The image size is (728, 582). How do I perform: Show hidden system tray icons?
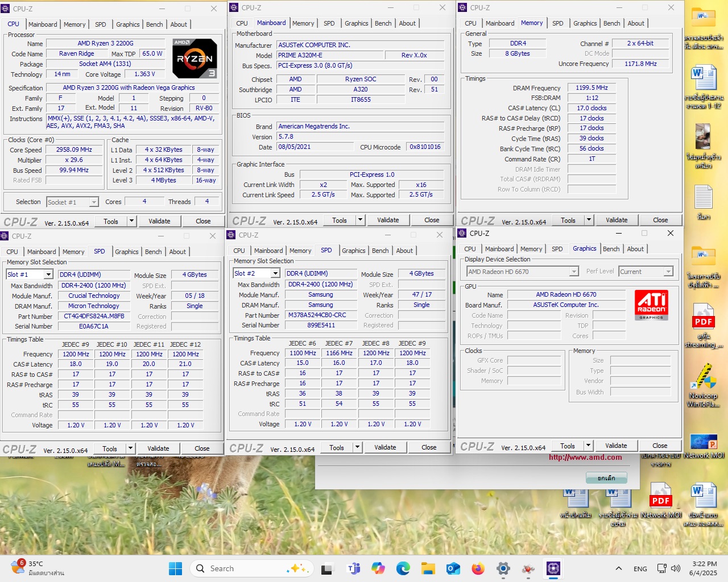[619, 568]
